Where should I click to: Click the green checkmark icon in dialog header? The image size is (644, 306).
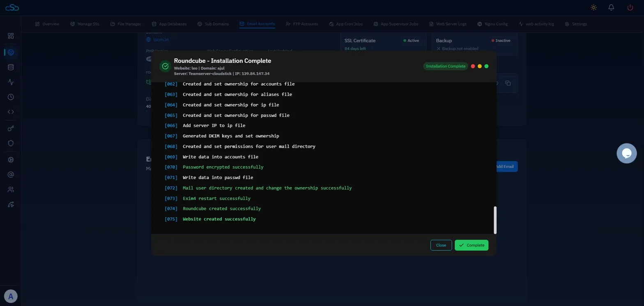(x=165, y=66)
